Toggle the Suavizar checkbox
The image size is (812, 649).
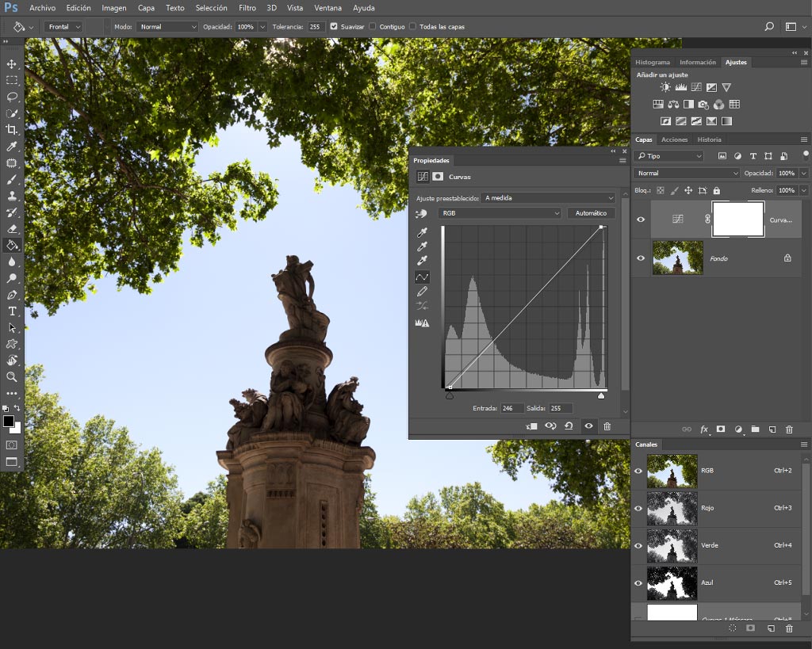point(334,26)
